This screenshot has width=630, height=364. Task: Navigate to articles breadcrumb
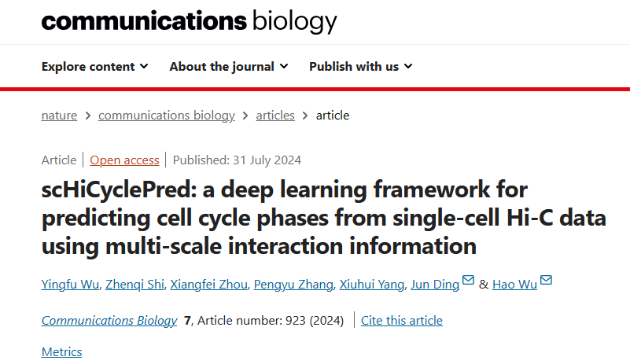[275, 115]
